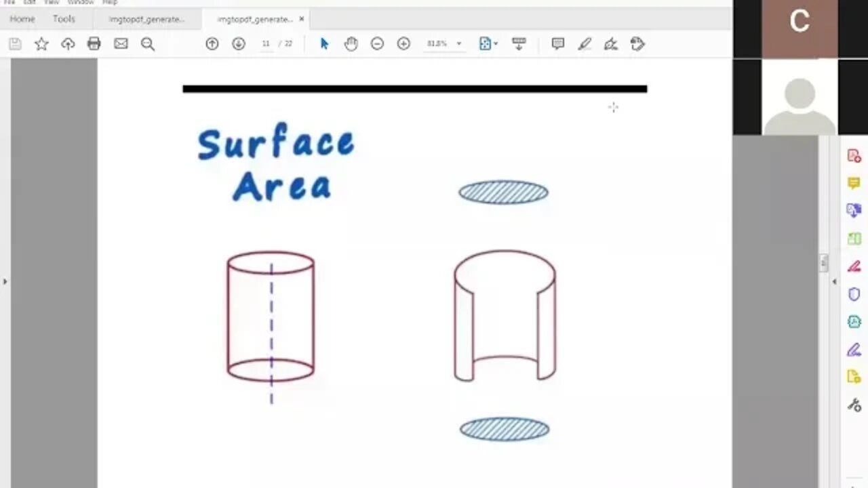
Task: Click the Surface Area heading text
Action: (276, 163)
